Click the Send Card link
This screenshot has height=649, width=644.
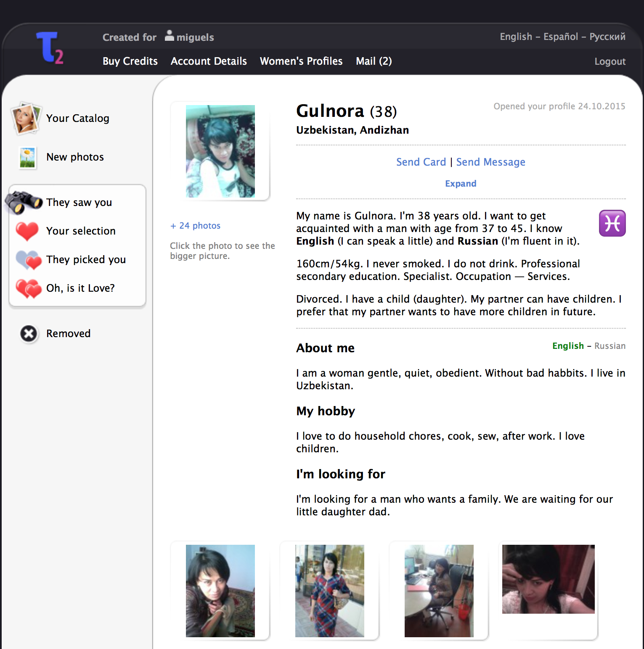pos(421,162)
